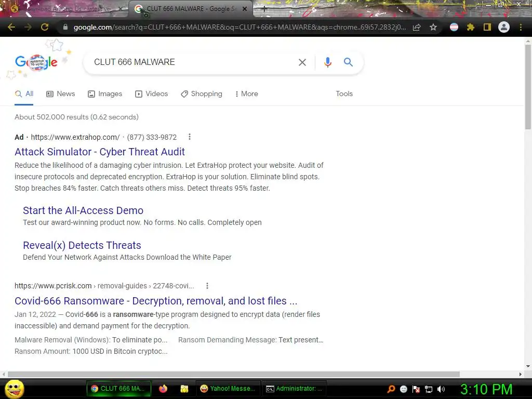Open Reveal(x) Detects Threats link
This screenshot has width=532, height=399.
tap(82, 245)
